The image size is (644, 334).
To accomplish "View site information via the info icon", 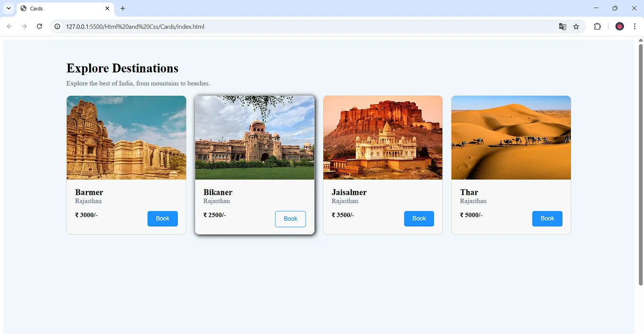I will point(57,27).
